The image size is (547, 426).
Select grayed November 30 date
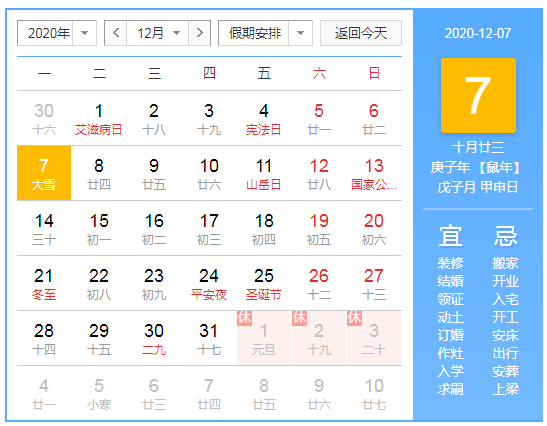click(x=44, y=118)
